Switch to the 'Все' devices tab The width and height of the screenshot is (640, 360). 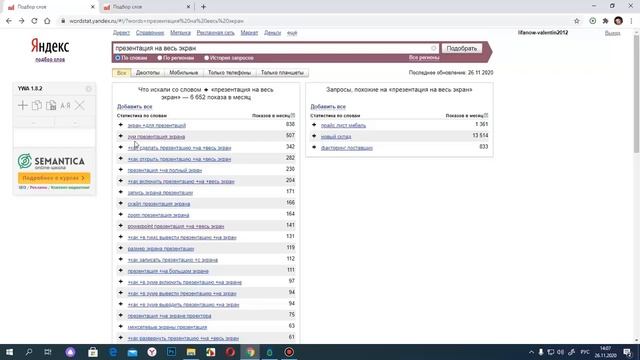pos(122,73)
